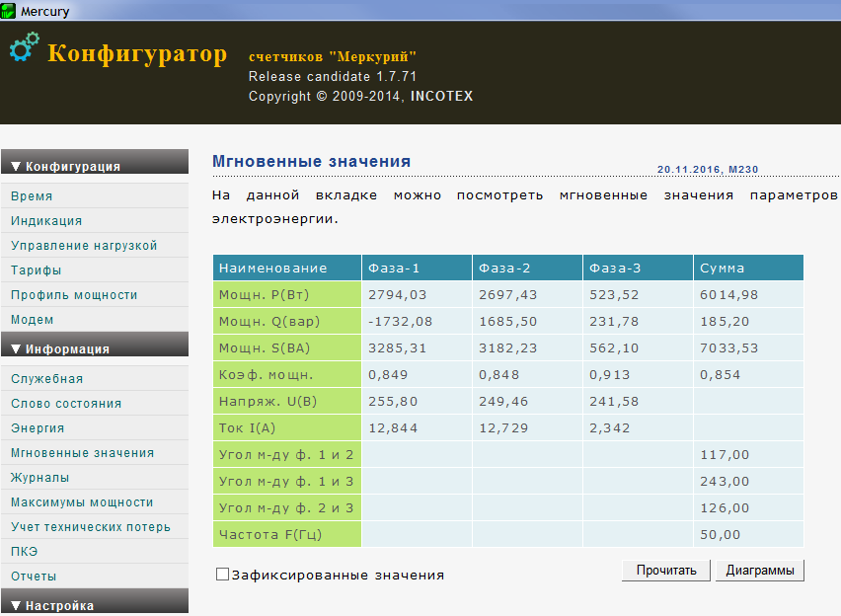This screenshot has width=841, height=616.
Task: Click the value 231,78 cell
Action: click(638, 322)
